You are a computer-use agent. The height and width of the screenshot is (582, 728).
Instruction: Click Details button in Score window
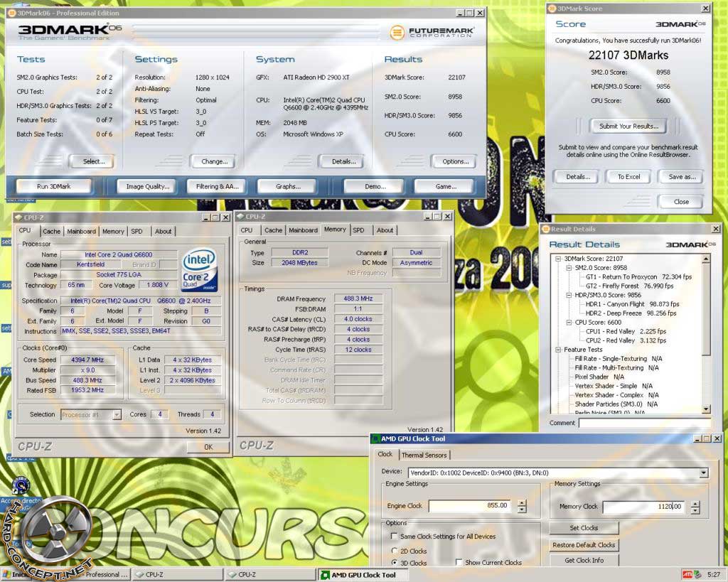[578, 177]
